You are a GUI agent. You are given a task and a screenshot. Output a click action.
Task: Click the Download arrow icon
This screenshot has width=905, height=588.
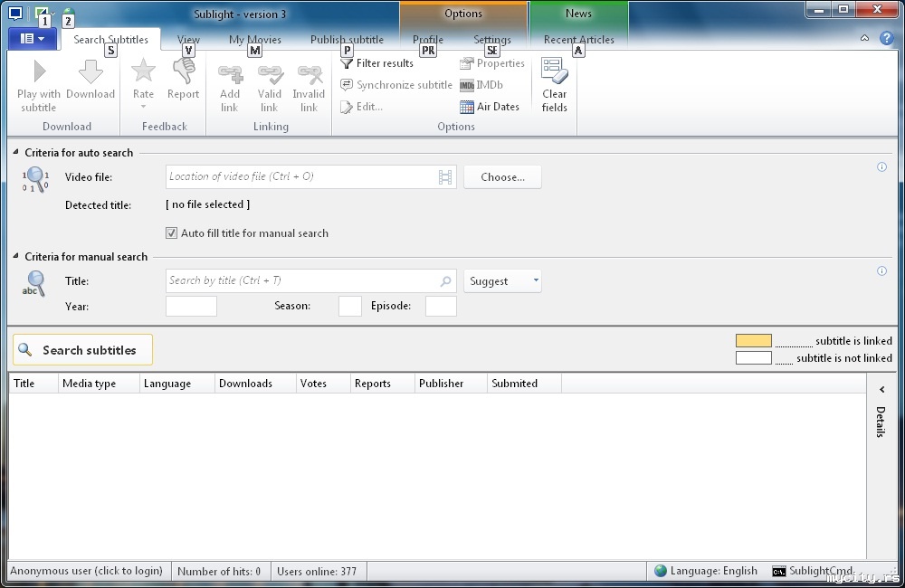click(x=90, y=71)
